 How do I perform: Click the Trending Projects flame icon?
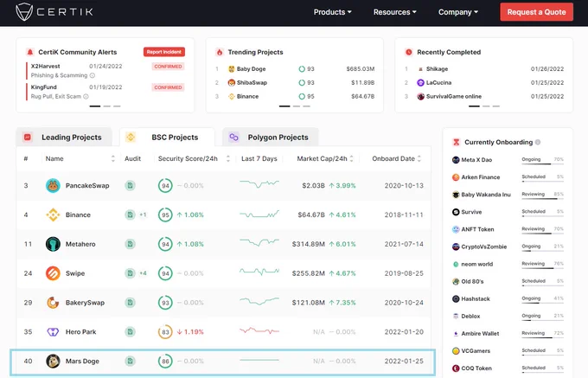click(220, 52)
